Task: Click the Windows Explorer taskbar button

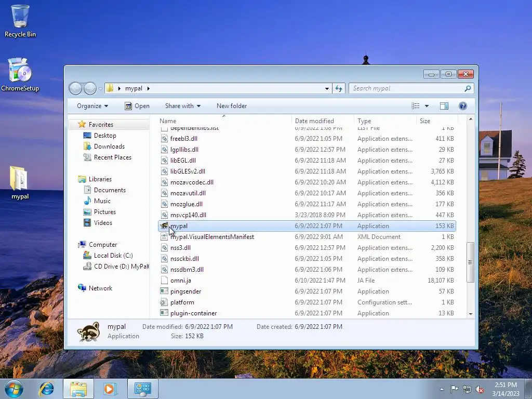Action: [x=78, y=389]
